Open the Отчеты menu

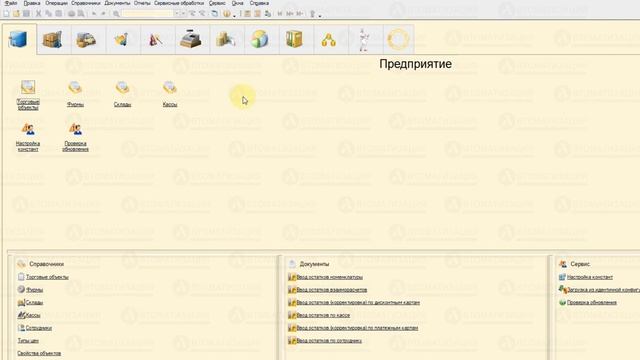[x=142, y=3]
